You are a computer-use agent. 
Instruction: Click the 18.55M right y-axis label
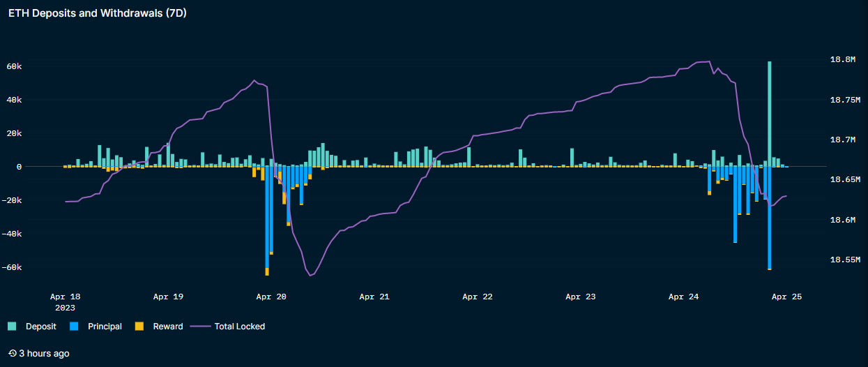[x=844, y=260]
